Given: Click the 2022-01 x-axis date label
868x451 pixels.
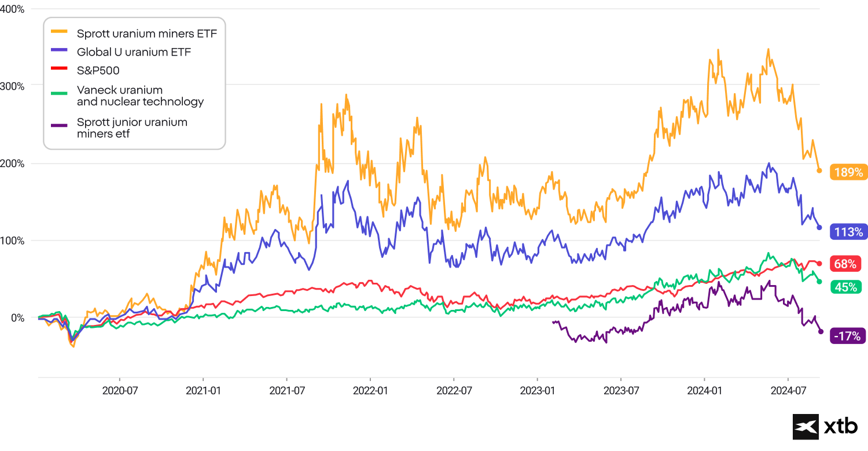Looking at the screenshot, I should (370, 390).
